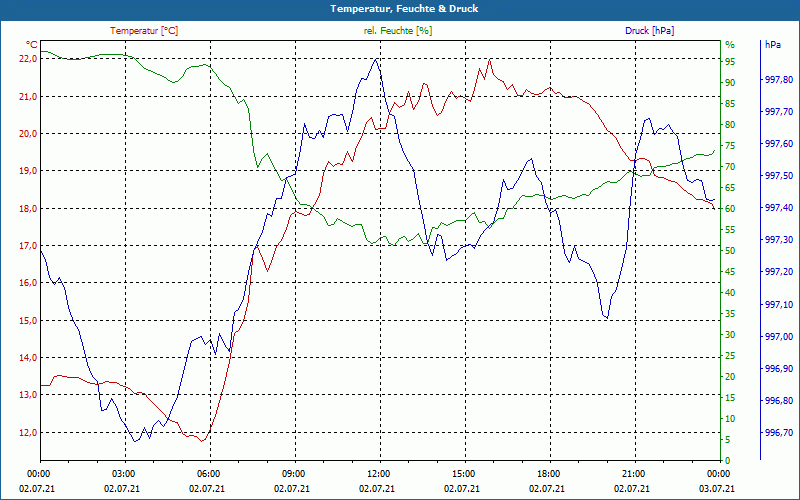
Task: Select the blue 'Druck [hPa]' legend label
Action: tap(649, 31)
